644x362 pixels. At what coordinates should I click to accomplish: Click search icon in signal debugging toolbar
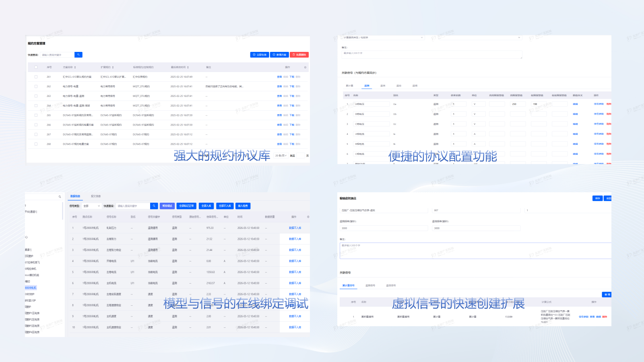click(x=154, y=206)
